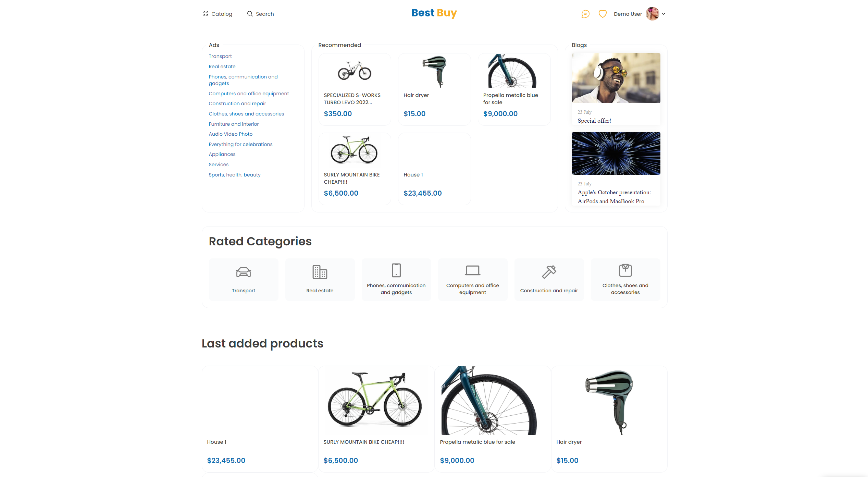The image size is (868, 477).
Task: Click the Catalog grid icon
Action: click(x=206, y=14)
